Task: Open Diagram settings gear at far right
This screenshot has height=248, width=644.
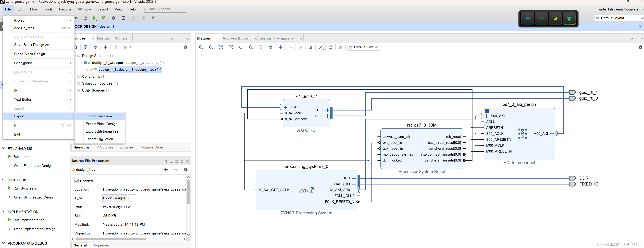Action: [640, 47]
